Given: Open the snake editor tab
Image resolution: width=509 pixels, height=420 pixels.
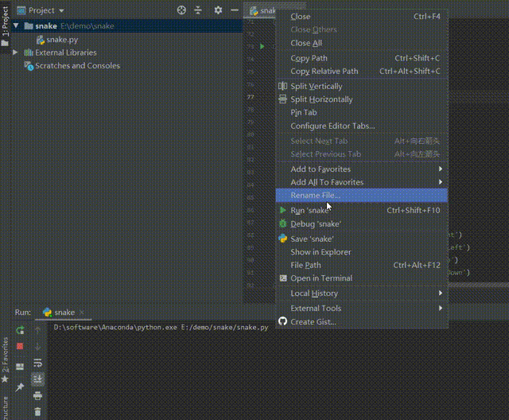Looking at the screenshot, I should point(262,10).
